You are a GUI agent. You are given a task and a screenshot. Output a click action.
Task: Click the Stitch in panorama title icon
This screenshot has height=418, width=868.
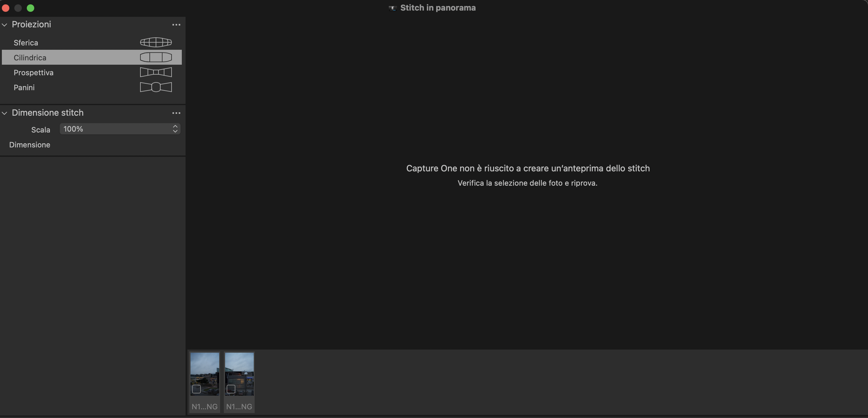(x=393, y=8)
